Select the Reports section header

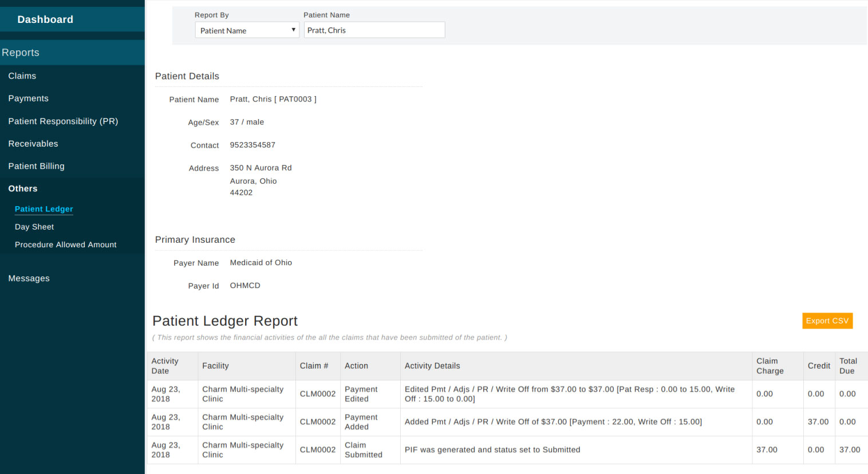pos(21,52)
